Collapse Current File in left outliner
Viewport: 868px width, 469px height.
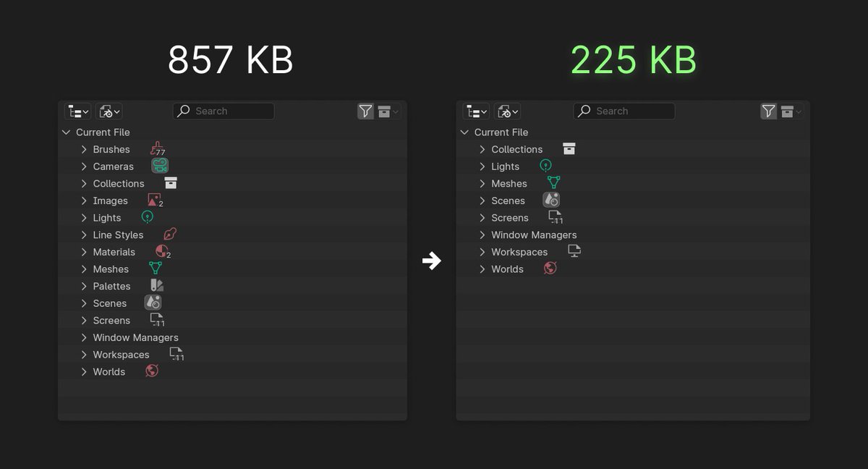click(x=67, y=132)
